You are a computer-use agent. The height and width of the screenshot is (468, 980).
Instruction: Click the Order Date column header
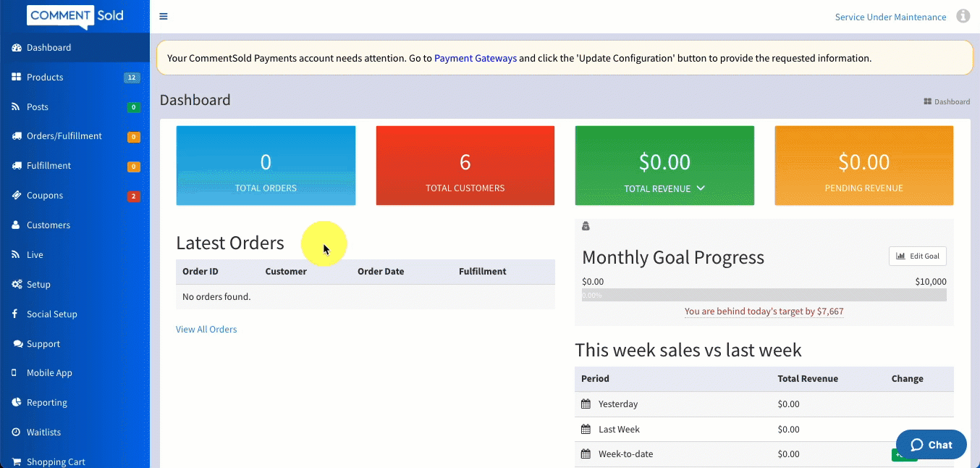[381, 272]
